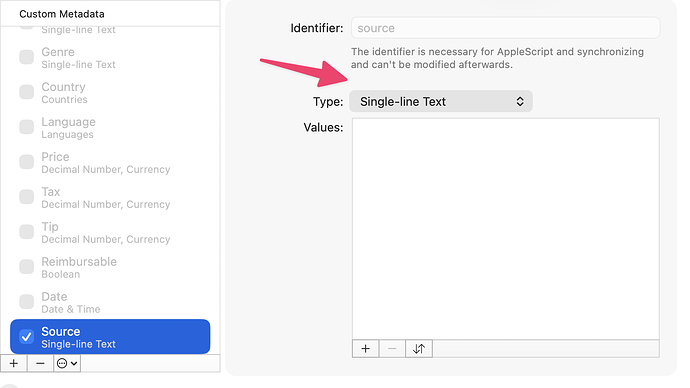Screen dimensions: 690x388
Task: Uncheck the Source checkbox
Action: click(x=26, y=337)
